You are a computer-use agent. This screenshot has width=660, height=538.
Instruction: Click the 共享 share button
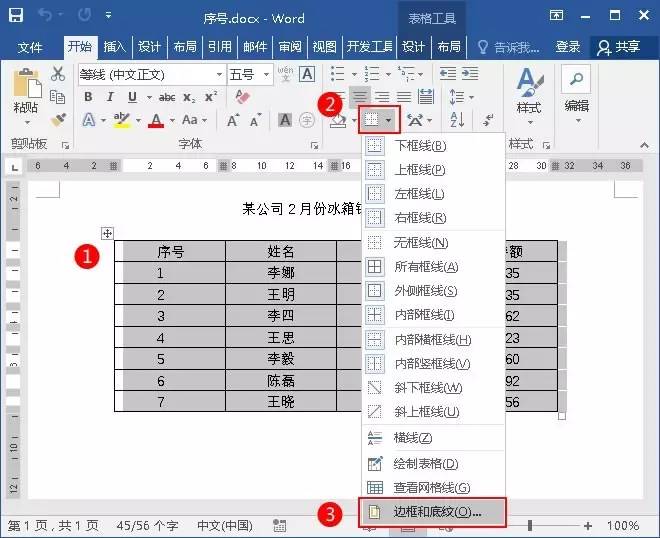click(618, 47)
